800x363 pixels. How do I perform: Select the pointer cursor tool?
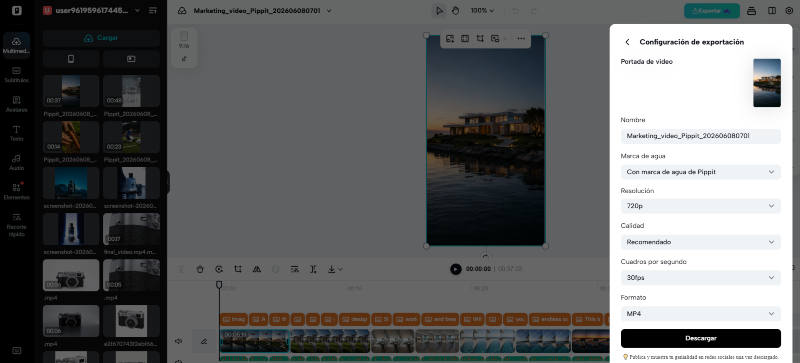tap(439, 11)
